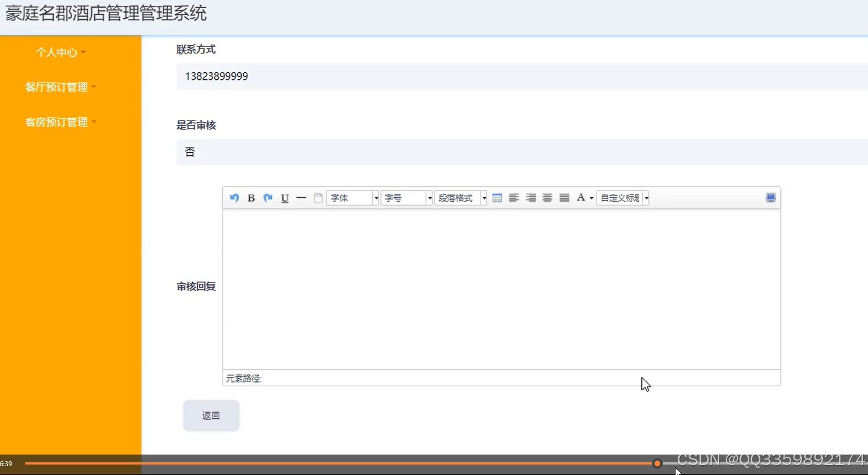The image size is (868, 475).
Task: Open the 字号 font size dropdown
Action: tap(406, 198)
